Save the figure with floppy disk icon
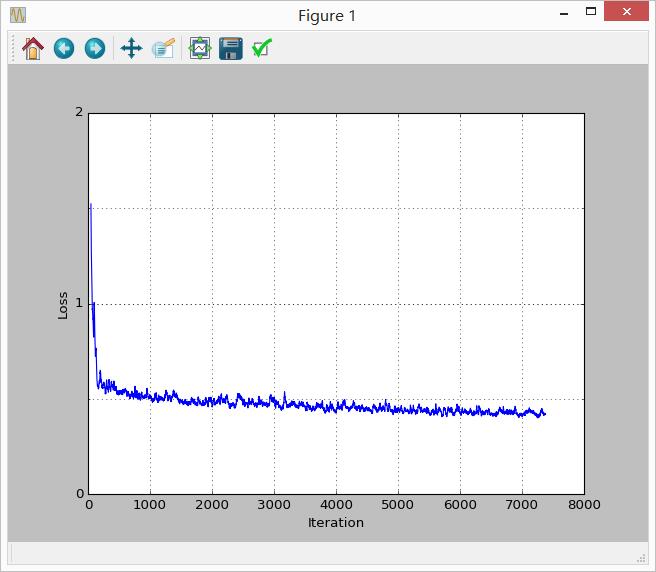The image size is (656, 572). 231,48
